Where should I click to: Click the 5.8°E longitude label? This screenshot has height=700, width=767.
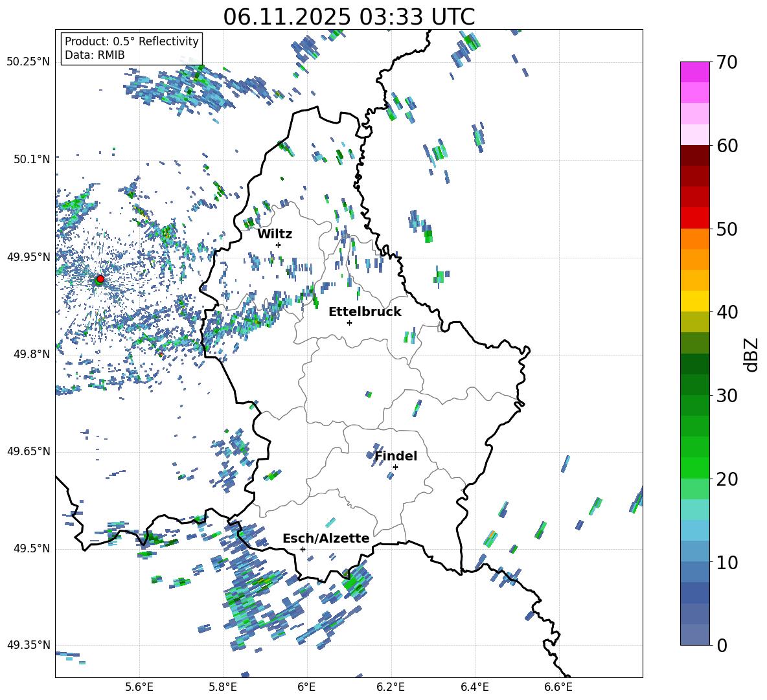coord(223,687)
